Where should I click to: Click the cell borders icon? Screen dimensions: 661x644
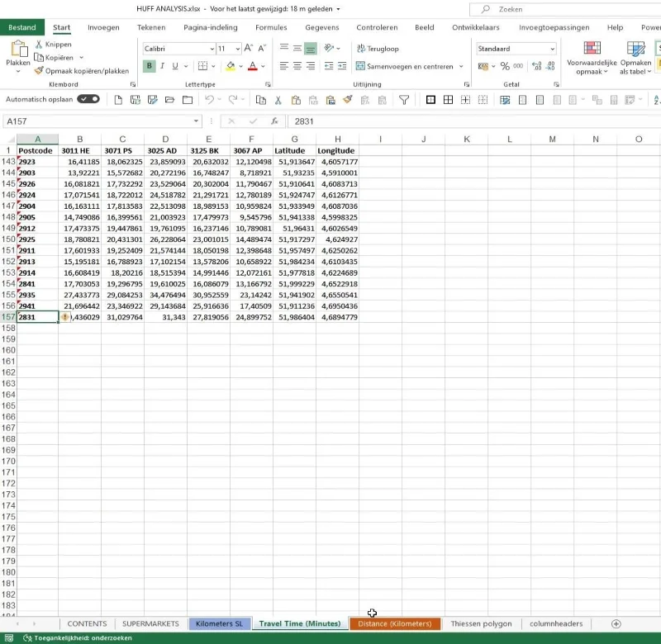[x=202, y=66]
